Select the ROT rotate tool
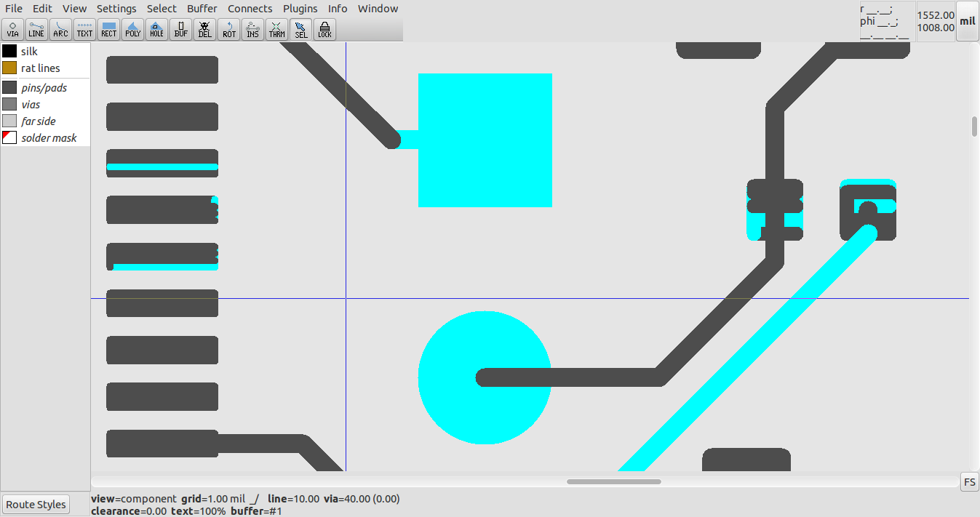 click(228, 29)
